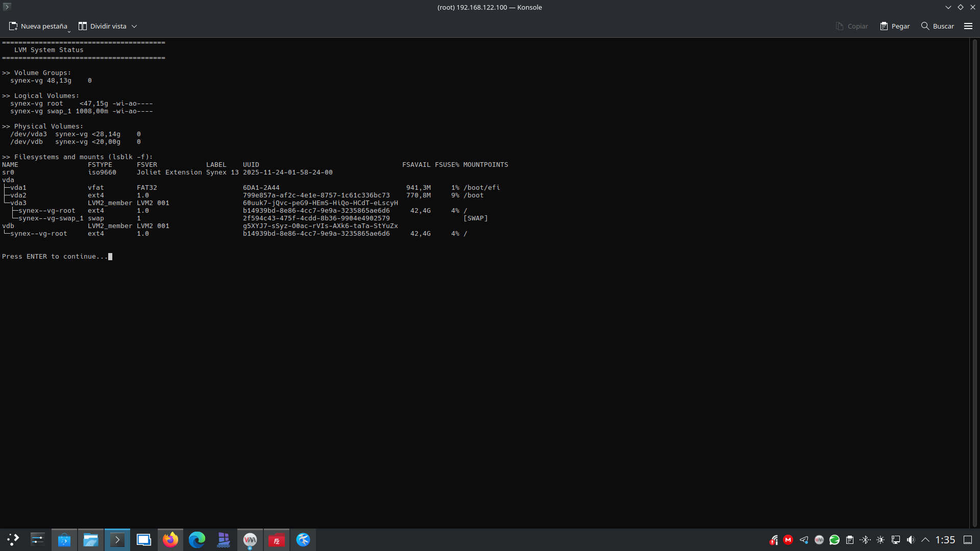Open Microsoft Edge from the taskbar
980x551 pixels.
click(197, 540)
